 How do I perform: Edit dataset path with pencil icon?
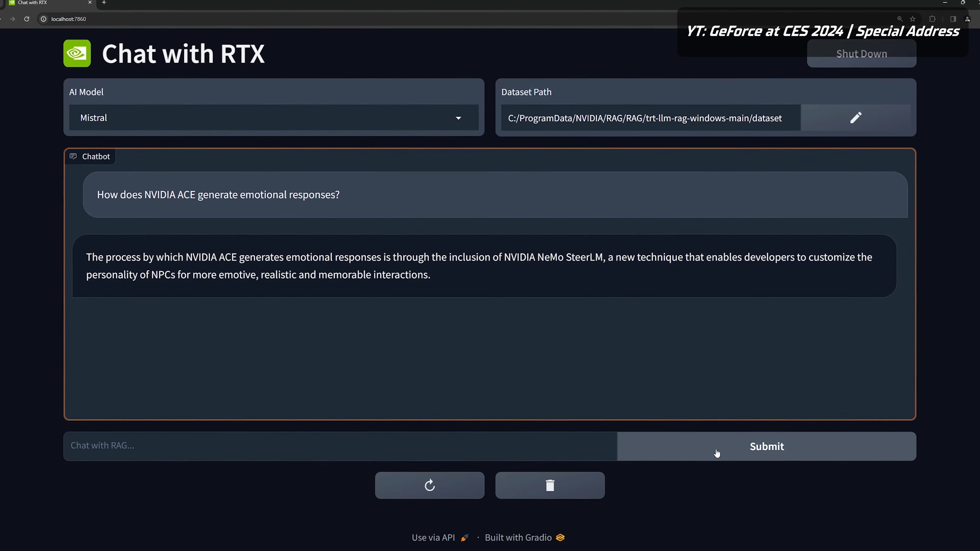[x=856, y=118]
